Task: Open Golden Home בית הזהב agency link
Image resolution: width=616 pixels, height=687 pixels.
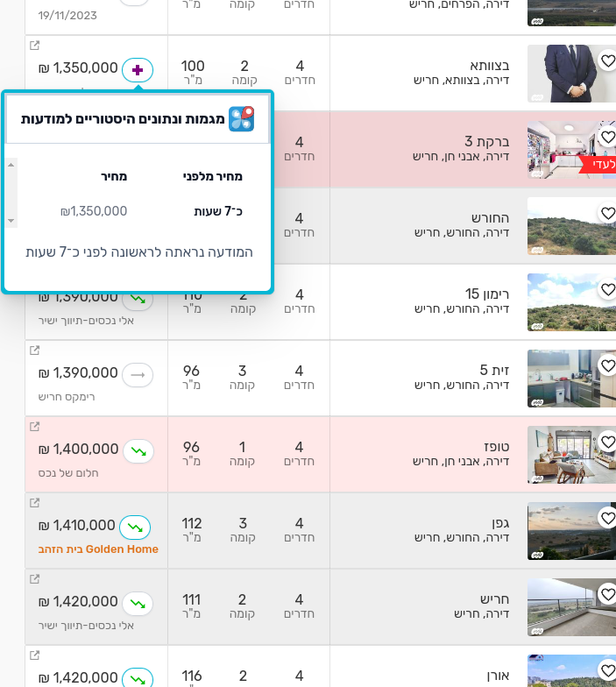Action: pos(98,549)
